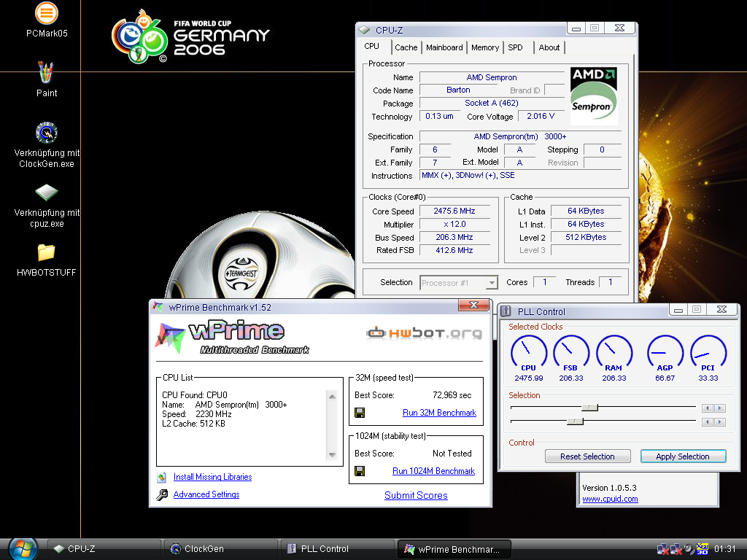Screen dimensions: 747x560
Task: Switch to PLL Control on the taskbar
Action: coord(337,549)
